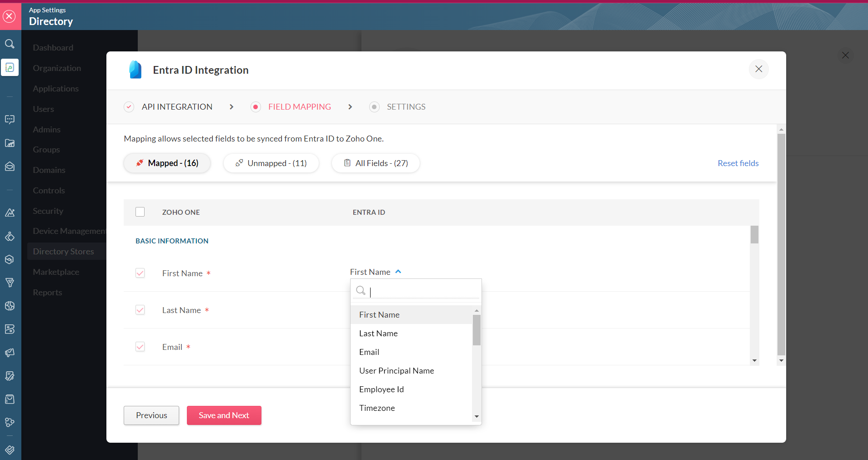Screen dimensions: 868x460
Task: Click the dialog's outer vertical scrollbar
Action: pyautogui.click(x=781, y=244)
